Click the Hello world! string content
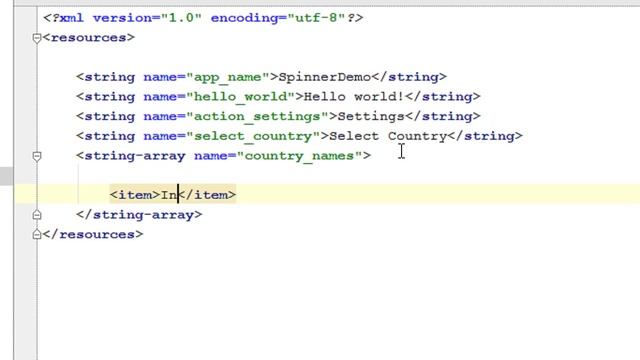The image size is (640, 360). point(354,97)
